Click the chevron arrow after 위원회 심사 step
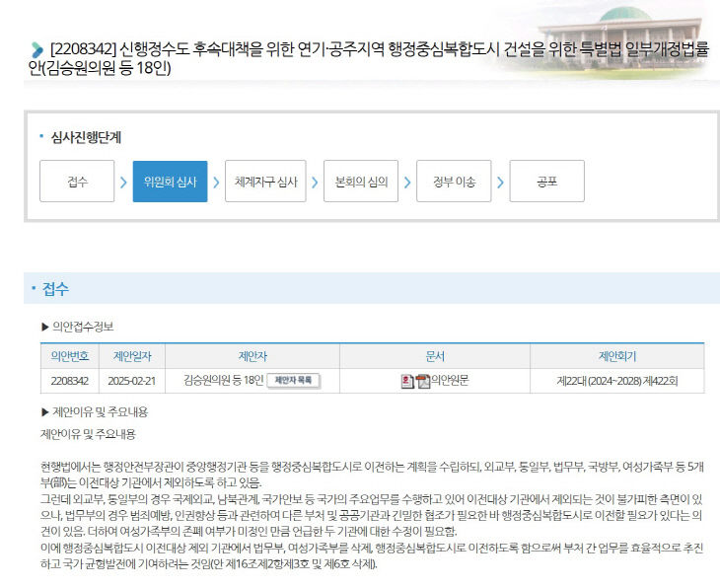The width and height of the screenshot is (720, 588). coord(216,182)
